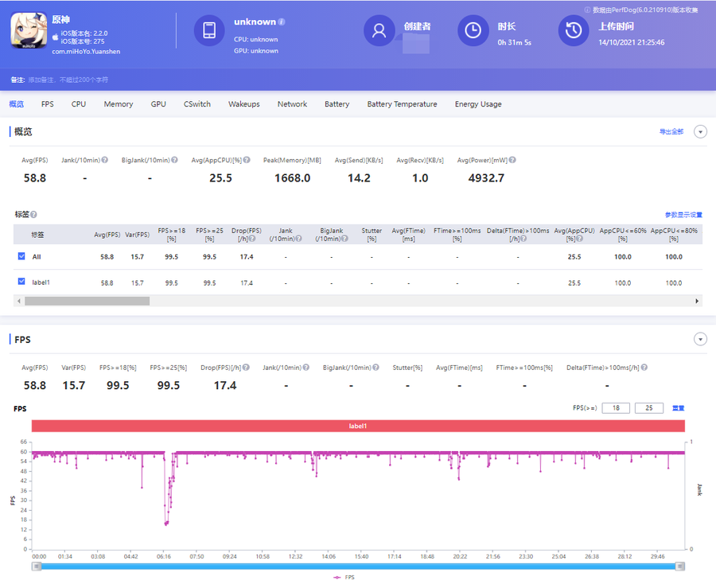
Task: Click the red label1 bar above the chart
Action: point(358,426)
